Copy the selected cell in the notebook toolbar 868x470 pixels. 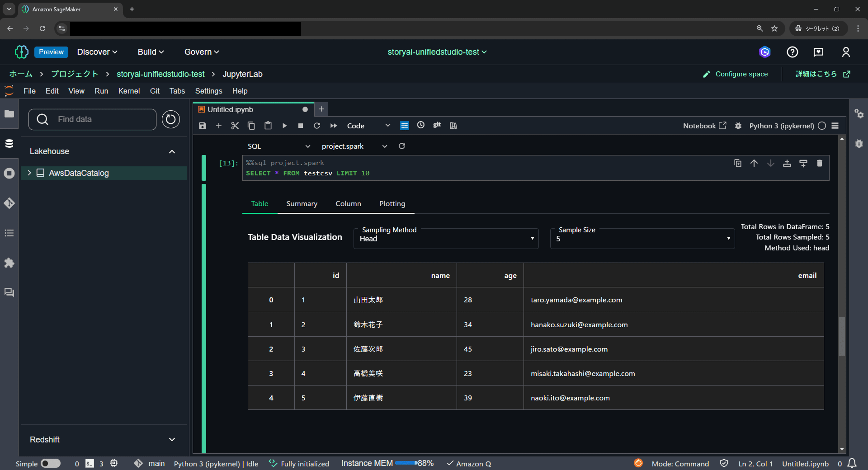click(251, 126)
